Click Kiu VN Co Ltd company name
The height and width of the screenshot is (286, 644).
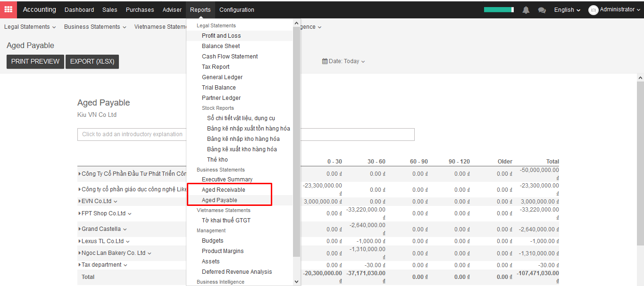[97, 114]
